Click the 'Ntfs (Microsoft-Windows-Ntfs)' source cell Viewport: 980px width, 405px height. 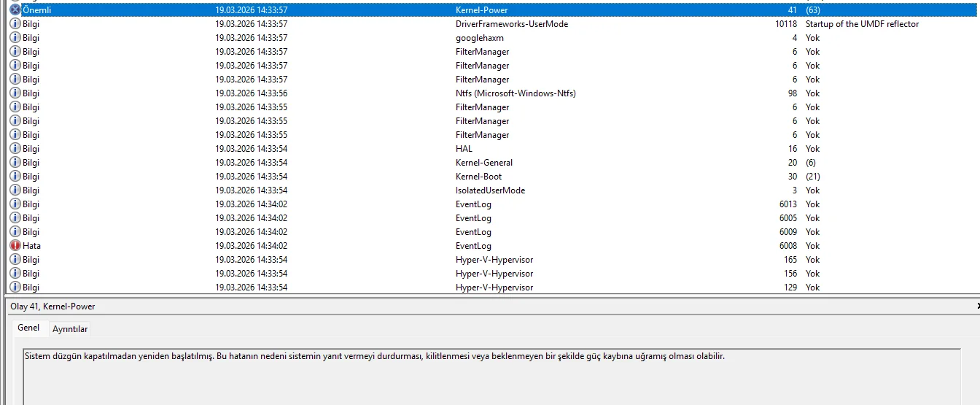coord(516,93)
